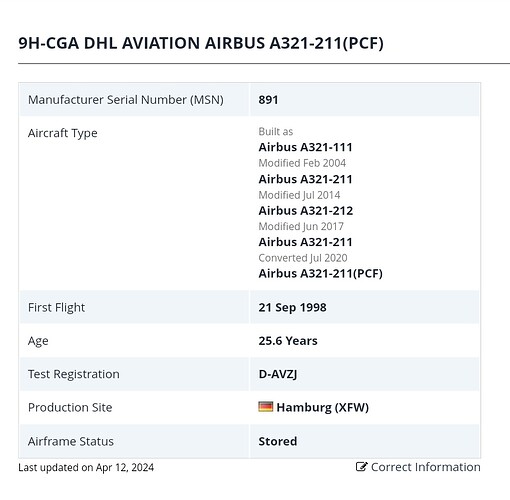Click the age value 25.6 Years
The image size is (510, 500).
tap(288, 341)
